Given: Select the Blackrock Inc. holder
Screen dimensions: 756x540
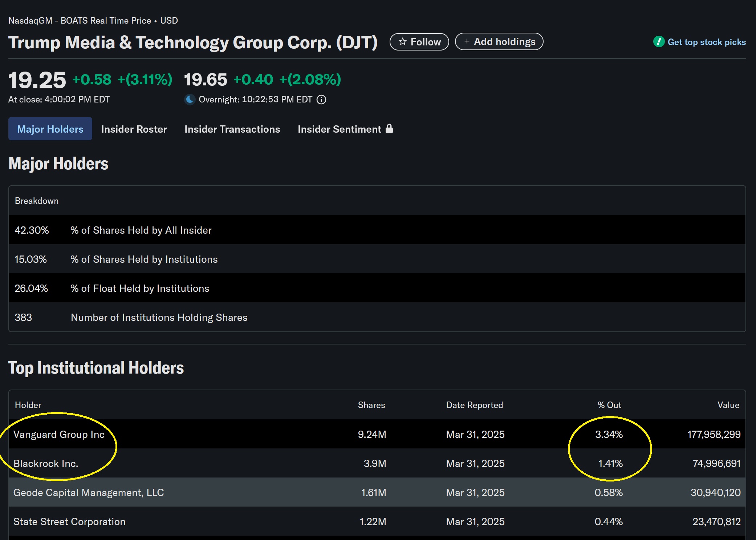Looking at the screenshot, I should pyautogui.click(x=46, y=463).
